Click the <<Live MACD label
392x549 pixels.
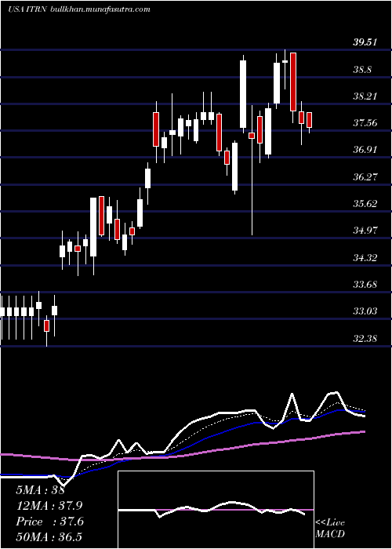(330, 528)
